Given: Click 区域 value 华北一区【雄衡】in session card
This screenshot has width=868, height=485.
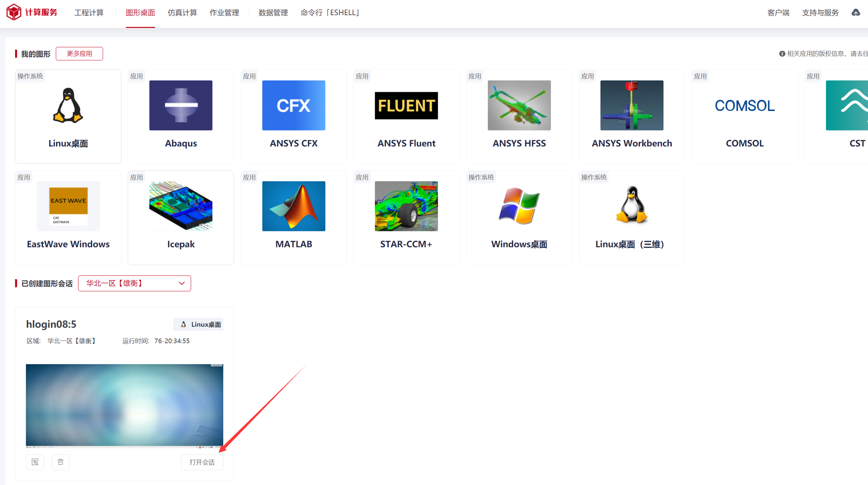Looking at the screenshot, I should pos(72,341).
